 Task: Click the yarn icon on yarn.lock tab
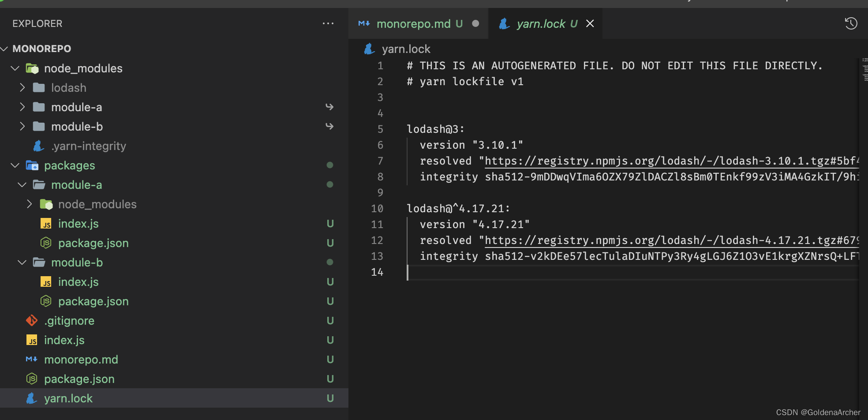[x=505, y=23]
